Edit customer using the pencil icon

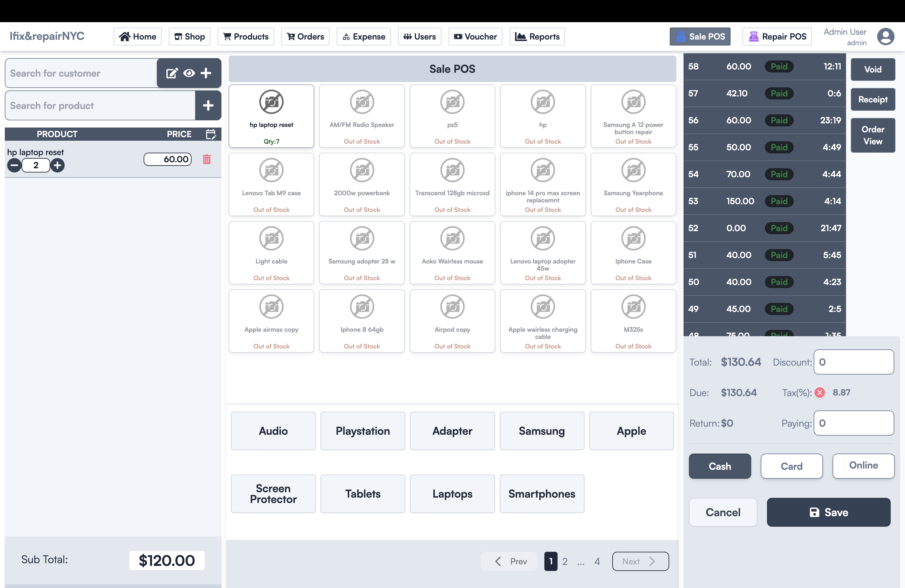(172, 73)
